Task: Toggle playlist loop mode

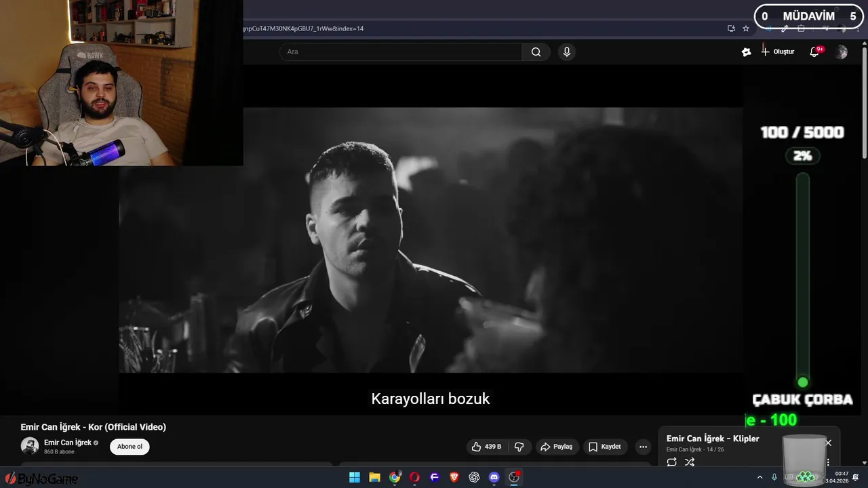Action: tap(671, 462)
